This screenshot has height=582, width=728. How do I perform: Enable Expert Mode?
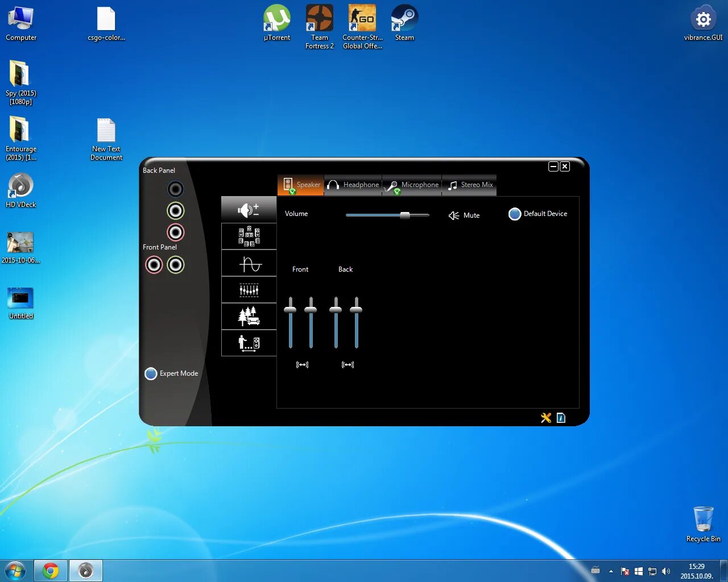(x=171, y=373)
